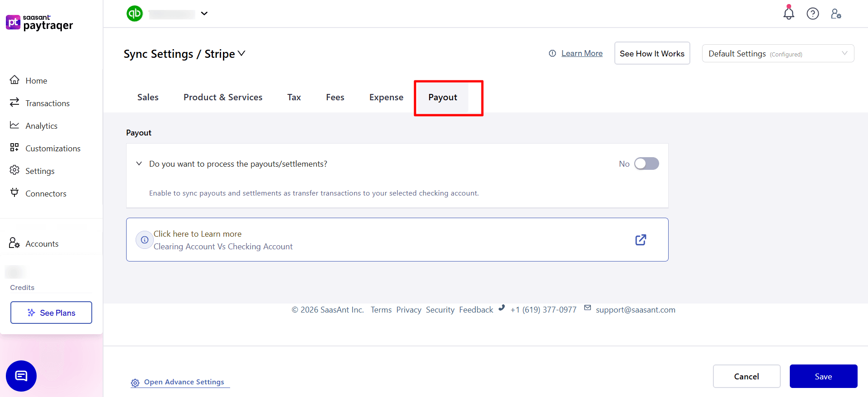Click the QuickBooks green logo icon

tap(135, 14)
